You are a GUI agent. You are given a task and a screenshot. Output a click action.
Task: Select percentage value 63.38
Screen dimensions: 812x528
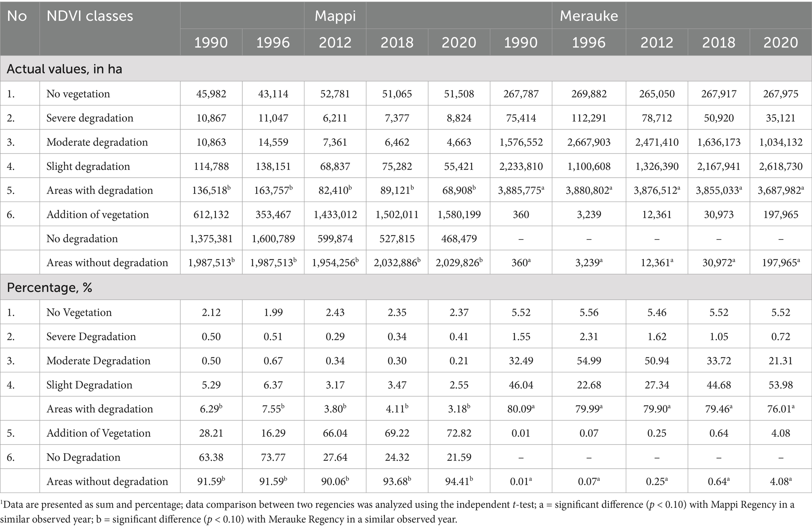click(211, 457)
